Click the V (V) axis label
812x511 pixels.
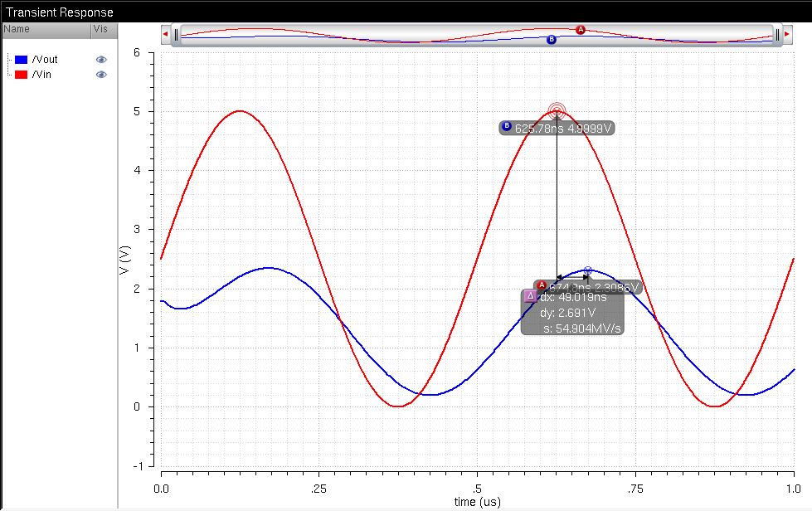124,260
